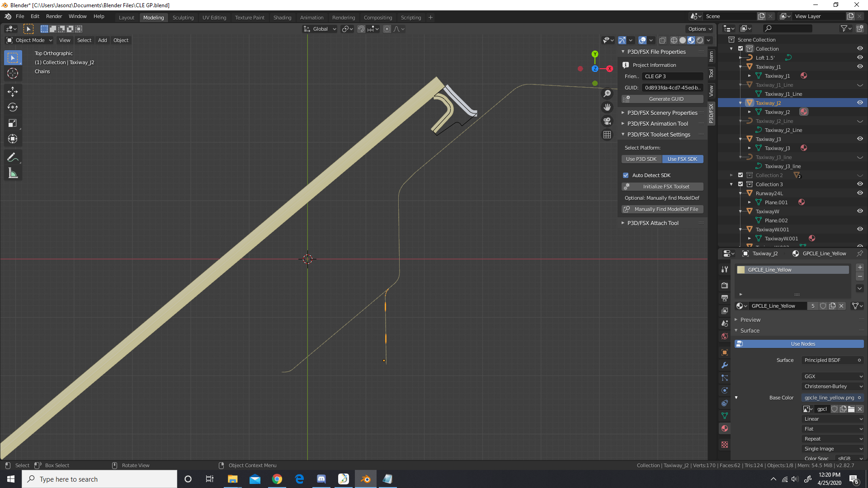Viewport: 868px width, 488px height.
Task: Click the yellow GPCLE_Line_Yellow material swatch
Action: tap(741, 269)
